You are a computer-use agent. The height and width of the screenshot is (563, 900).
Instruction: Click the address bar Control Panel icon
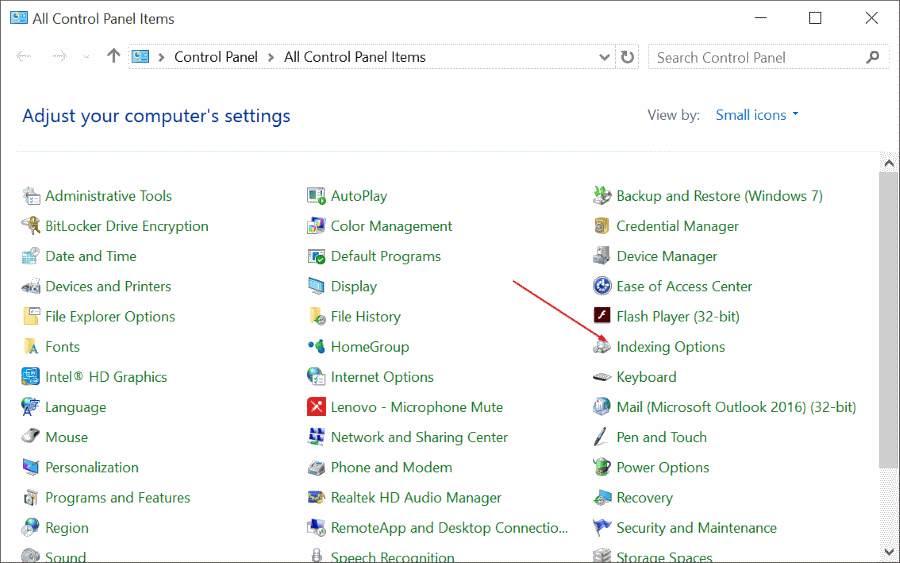pyautogui.click(x=141, y=56)
